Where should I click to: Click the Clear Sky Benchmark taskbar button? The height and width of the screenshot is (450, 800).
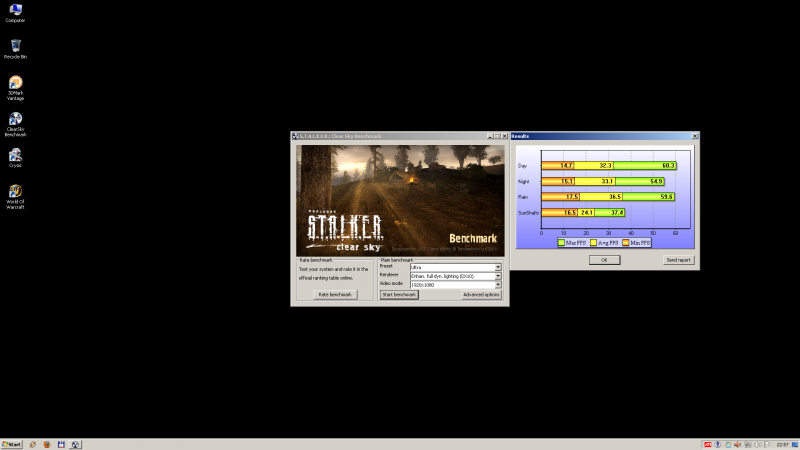tap(75, 444)
